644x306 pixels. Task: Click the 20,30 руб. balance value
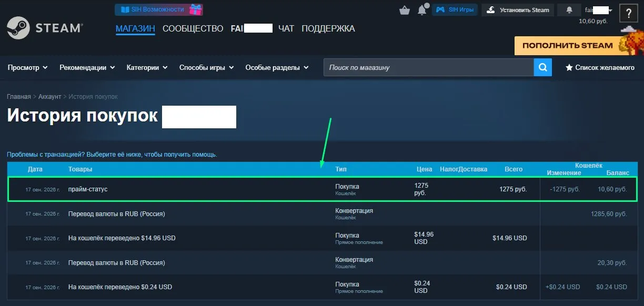612,263
